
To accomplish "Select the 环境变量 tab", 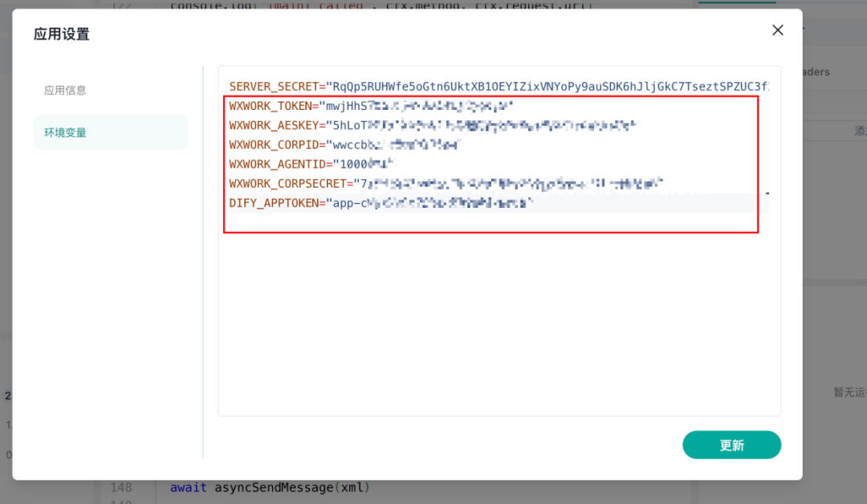I will [65, 132].
